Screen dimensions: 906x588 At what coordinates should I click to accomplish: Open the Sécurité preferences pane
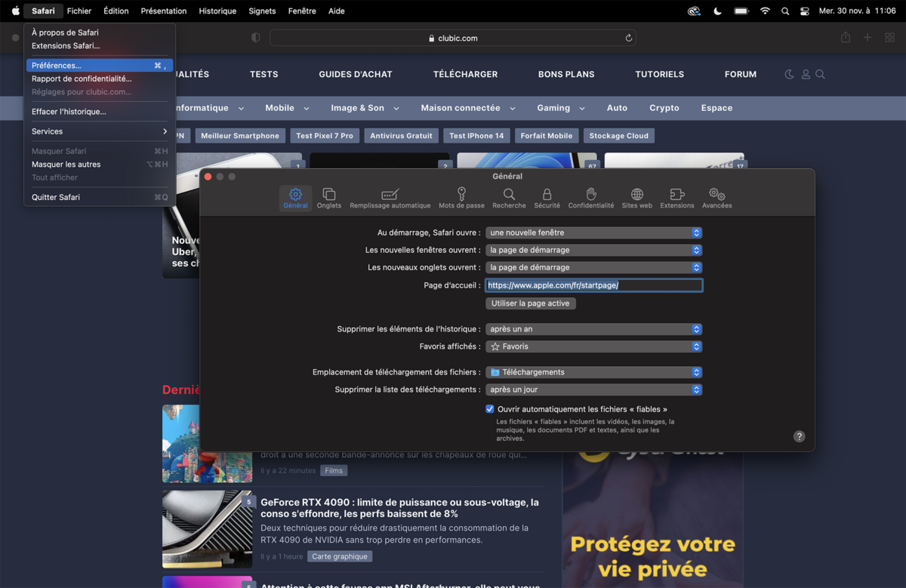pyautogui.click(x=547, y=199)
